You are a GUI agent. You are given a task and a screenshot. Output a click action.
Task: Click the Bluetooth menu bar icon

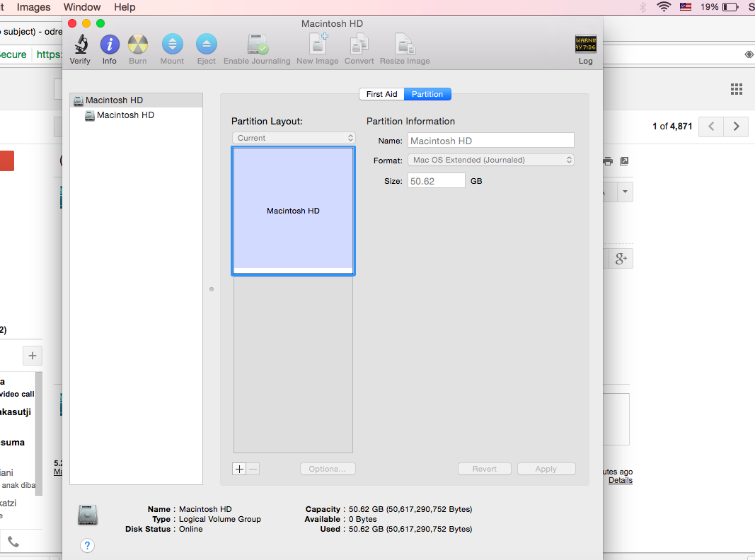coord(642,7)
